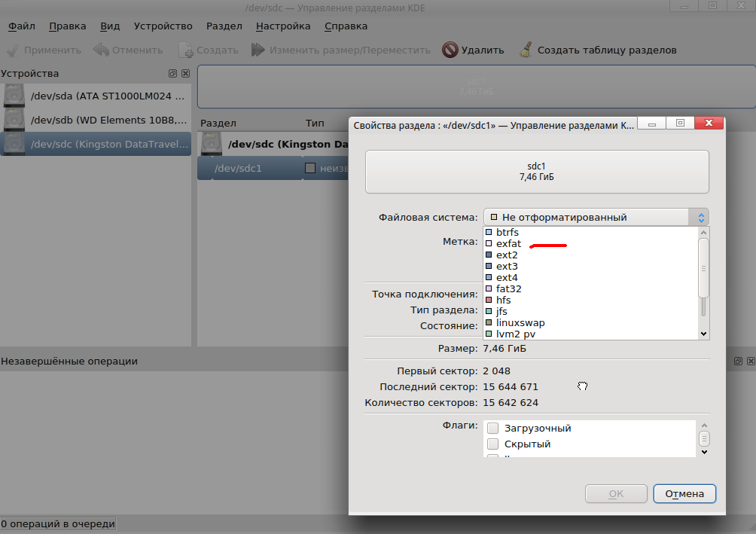This screenshot has height=534, width=756.
Task: Open the Устройство menu
Action: pyautogui.click(x=163, y=26)
